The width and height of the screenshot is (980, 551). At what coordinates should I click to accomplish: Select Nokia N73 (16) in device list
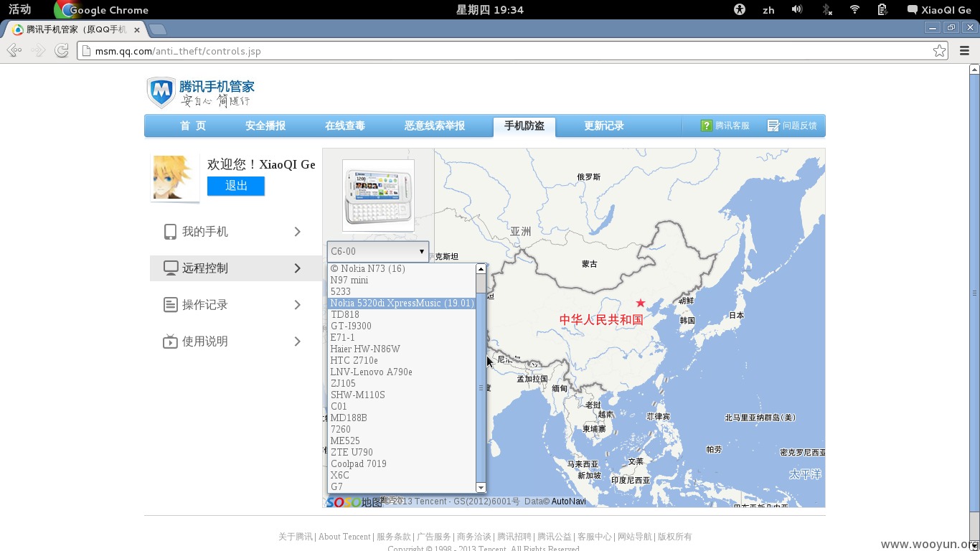pyautogui.click(x=402, y=268)
